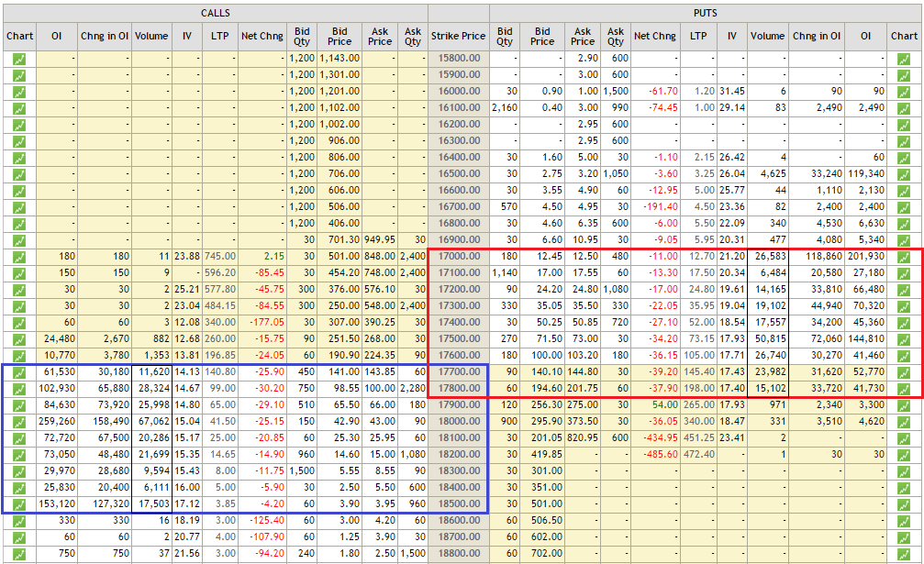
Task: Open the 17500.00 strike price link
Action: 460,338
